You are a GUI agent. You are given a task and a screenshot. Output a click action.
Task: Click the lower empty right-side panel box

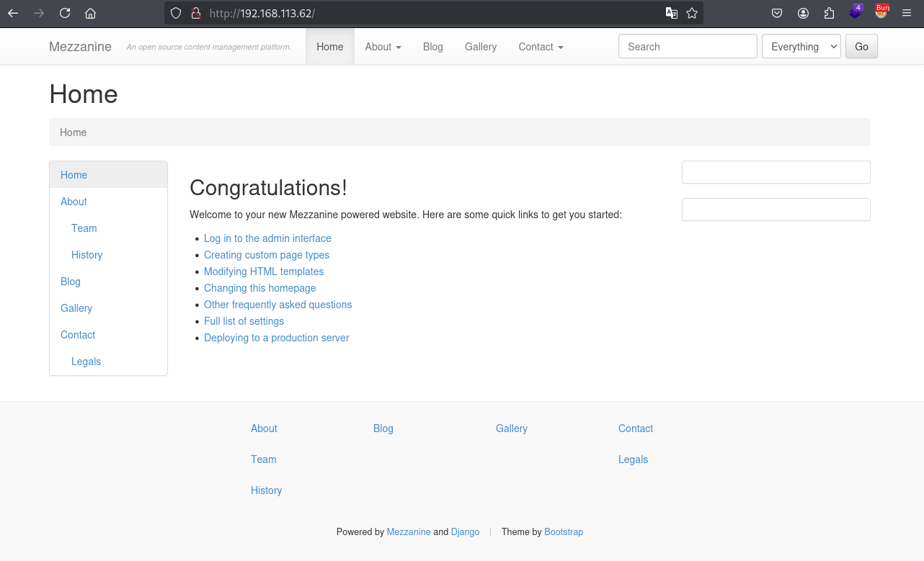tap(776, 210)
